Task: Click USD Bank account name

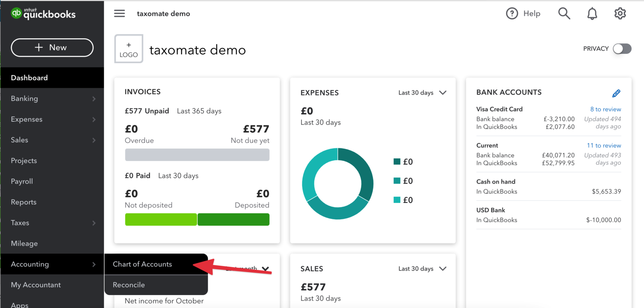Action: [491, 210]
